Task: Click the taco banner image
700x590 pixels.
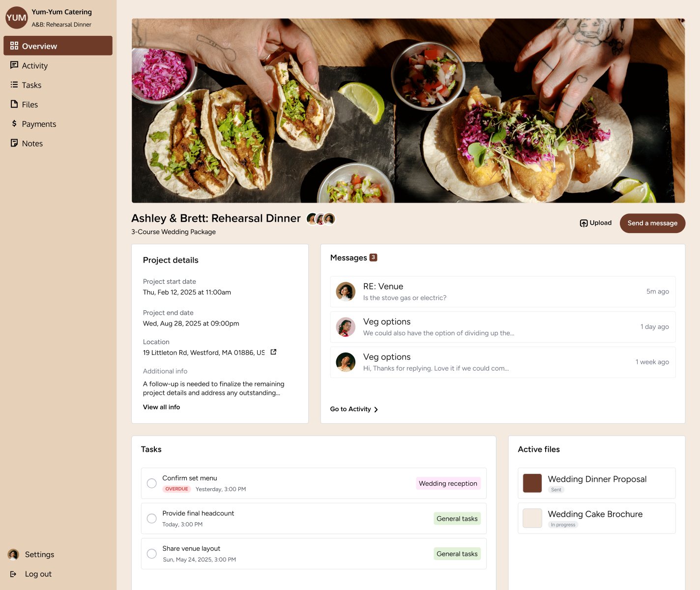Action: click(x=408, y=111)
